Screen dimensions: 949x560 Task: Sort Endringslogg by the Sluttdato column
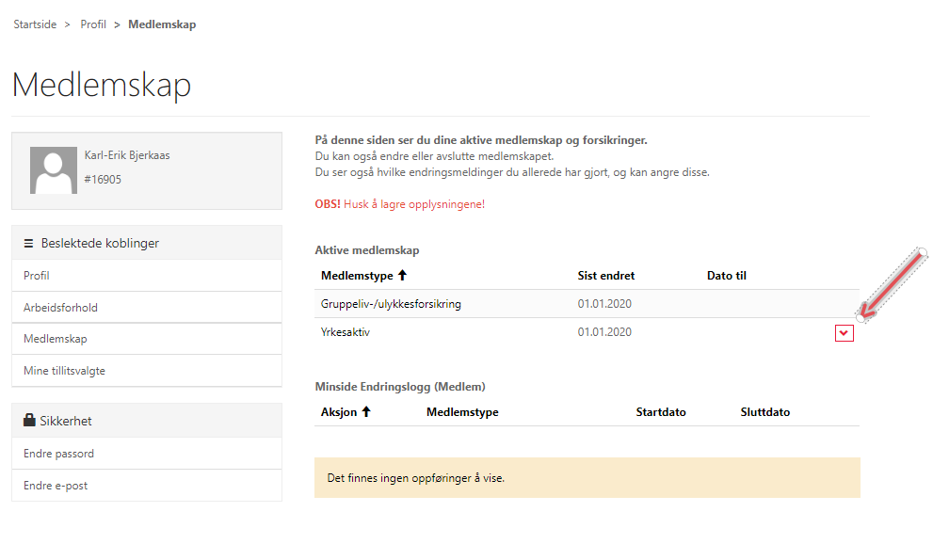click(x=764, y=412)
